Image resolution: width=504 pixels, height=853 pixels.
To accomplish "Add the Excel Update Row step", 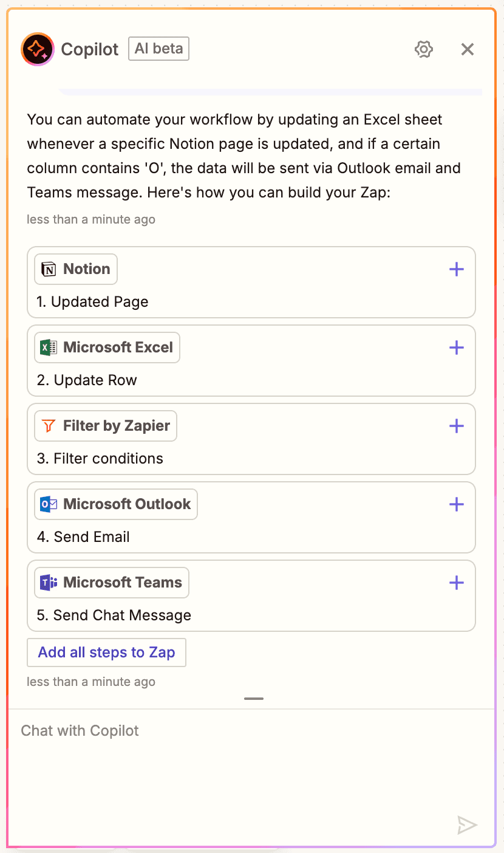I will click(457, 348).
